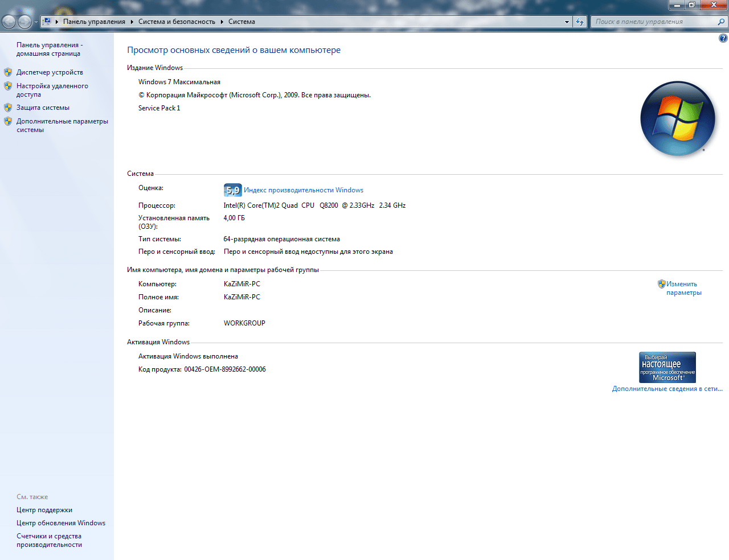Click shield icon beside 'Дополнительные параметры системы'
The width and height of the screenshot is (729, 560).
(8, 121)
